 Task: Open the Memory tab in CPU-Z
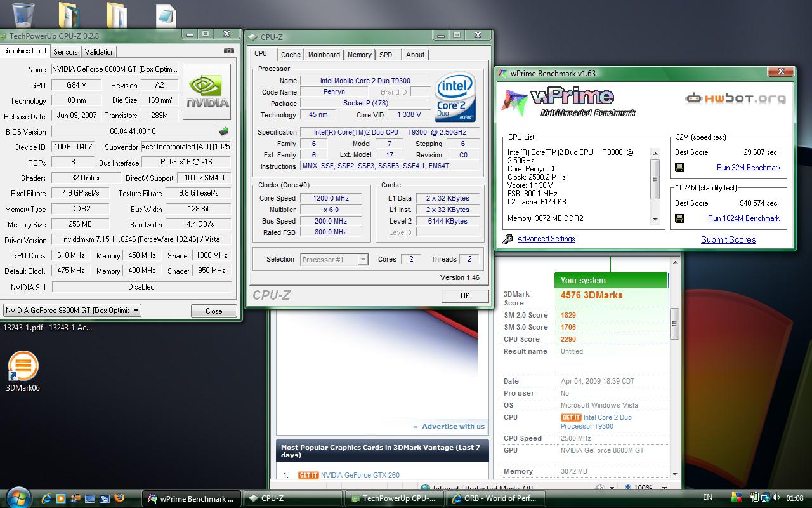tap(359, 55)
